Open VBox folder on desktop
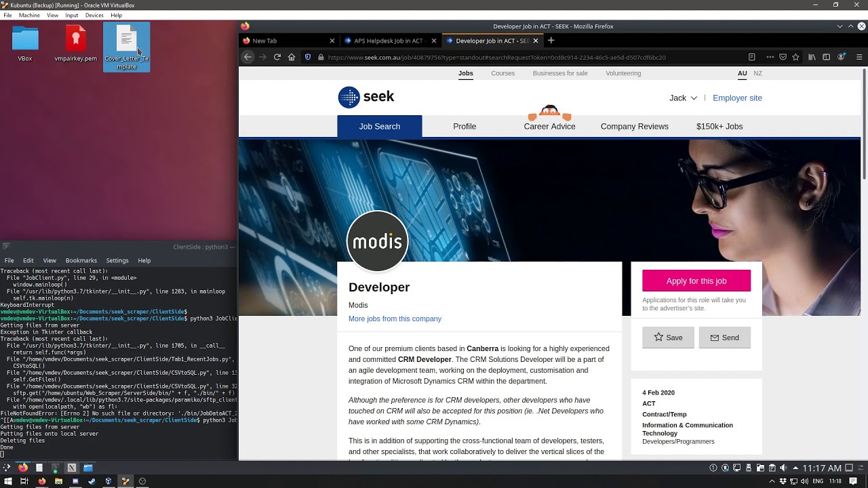The image size is (868, 488). click(x=25, y=45)
